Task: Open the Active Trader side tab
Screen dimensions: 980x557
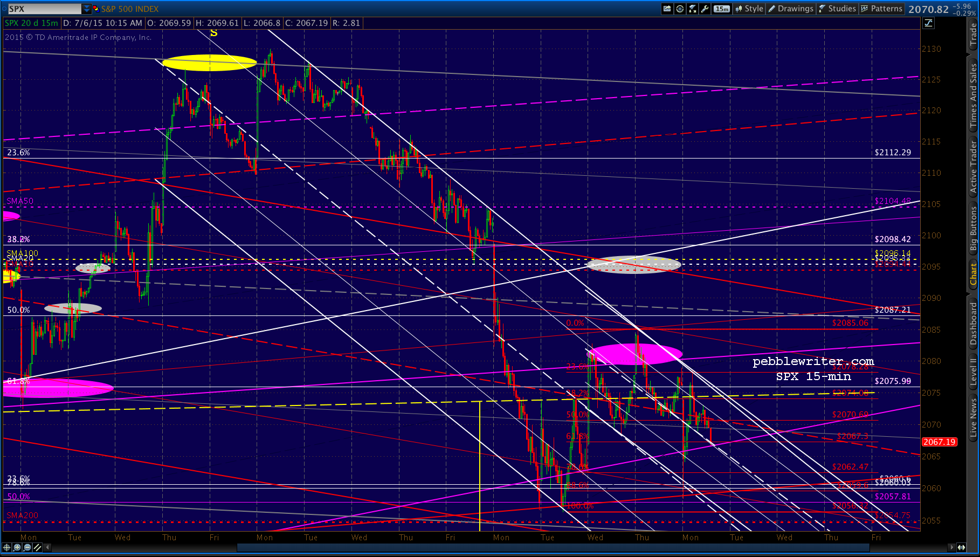Action: pyautogui.click(x=973, y=167)
